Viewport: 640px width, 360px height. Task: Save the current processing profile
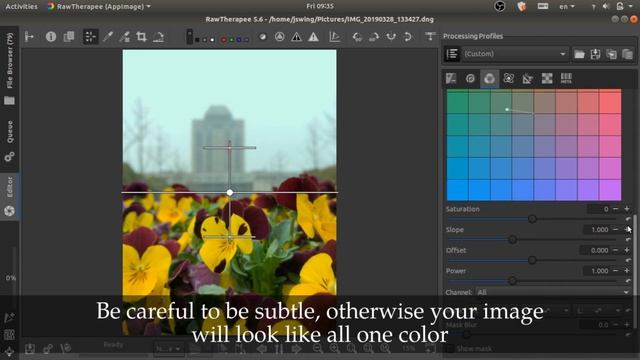[595, 54]
